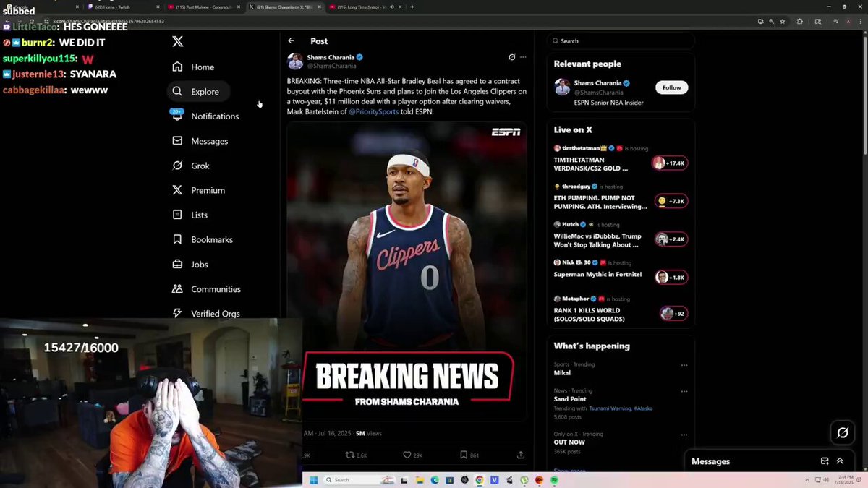This screenshot has width=868, height=488.
Task: Join the TIMTHETATMAN VERDANSK live space
Action: [x=621, y=159]
